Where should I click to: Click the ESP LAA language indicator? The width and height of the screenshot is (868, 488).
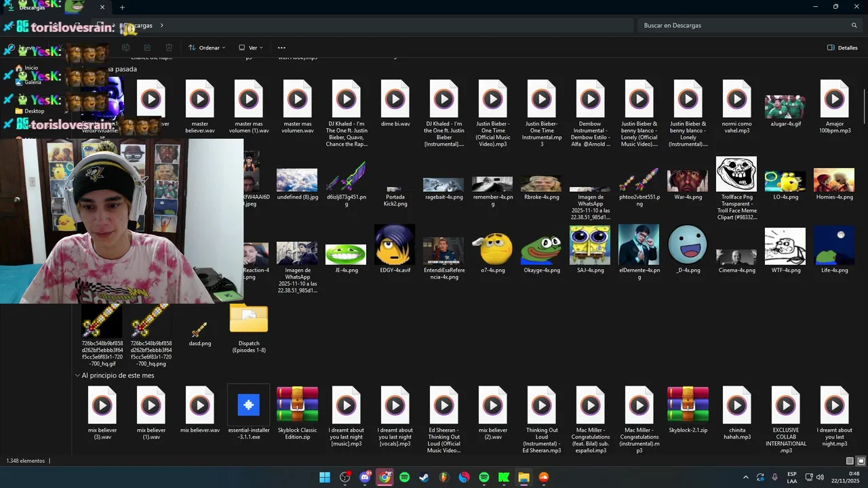coord(792,477)
